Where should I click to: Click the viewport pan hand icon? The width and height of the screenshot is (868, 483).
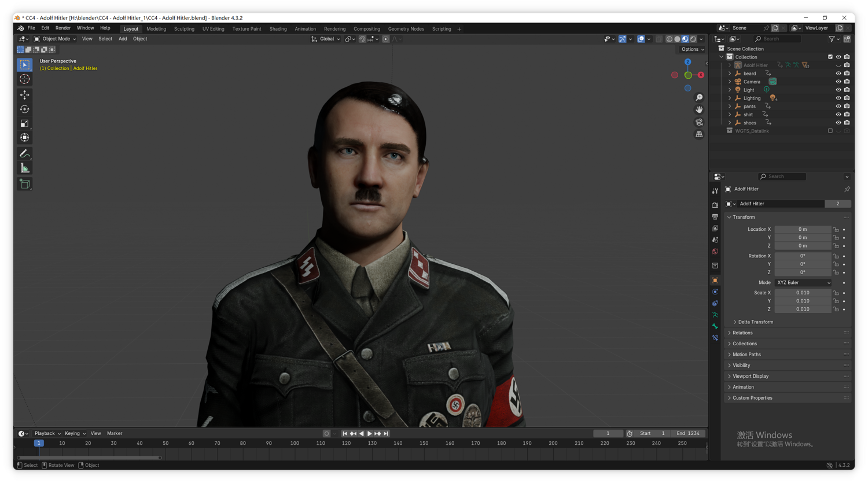pos(699,110)
